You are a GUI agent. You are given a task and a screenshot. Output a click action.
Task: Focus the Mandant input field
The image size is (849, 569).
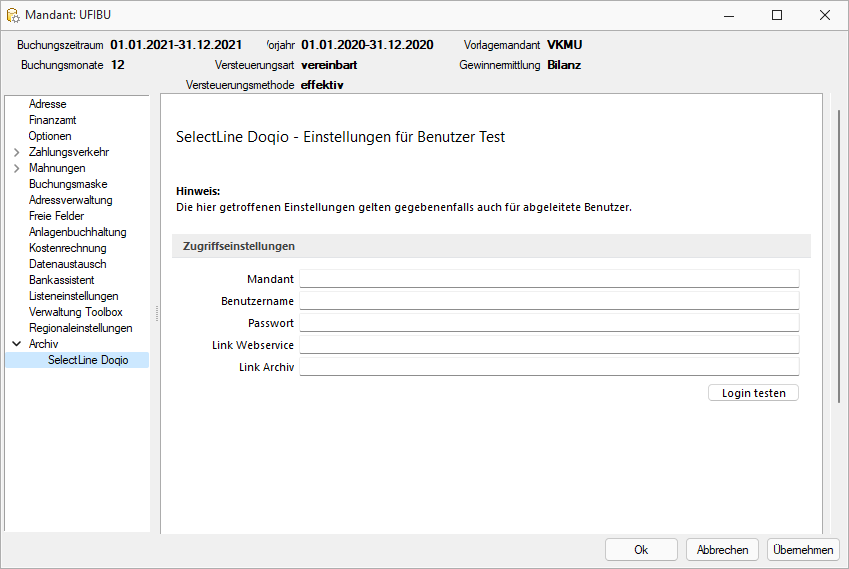[549, 279]
